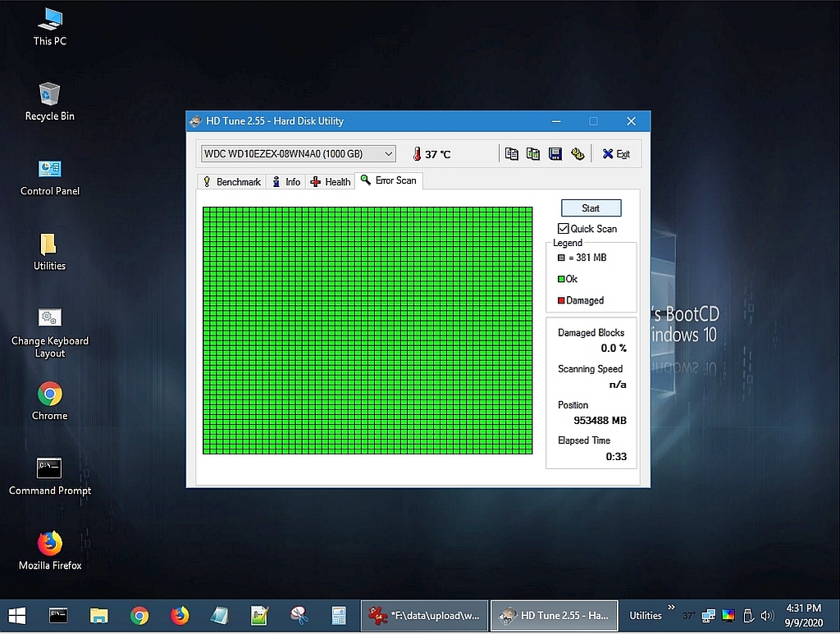Open the notepad-style taskbar icon

220,616
